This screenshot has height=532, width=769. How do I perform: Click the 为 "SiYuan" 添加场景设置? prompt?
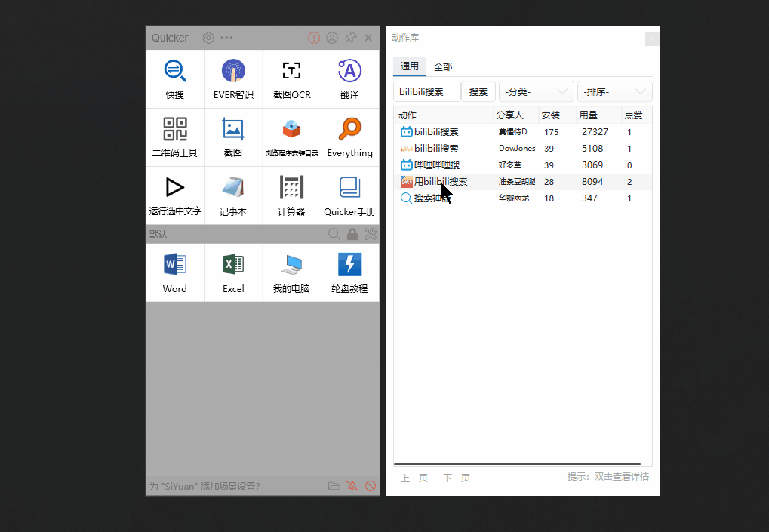coord(205,487)
